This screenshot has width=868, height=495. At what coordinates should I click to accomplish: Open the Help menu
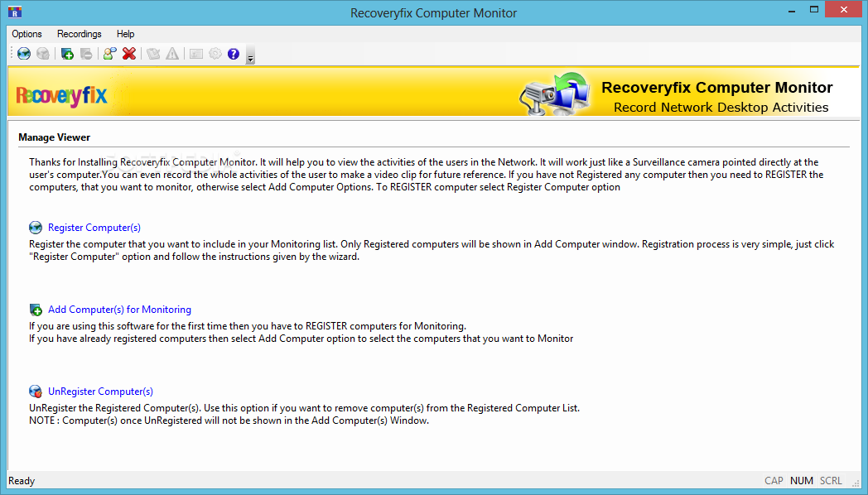(126, 34)
